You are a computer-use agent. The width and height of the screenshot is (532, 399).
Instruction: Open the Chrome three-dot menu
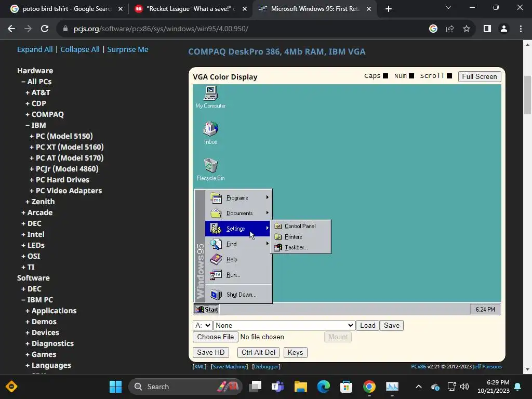click(521, 29)
